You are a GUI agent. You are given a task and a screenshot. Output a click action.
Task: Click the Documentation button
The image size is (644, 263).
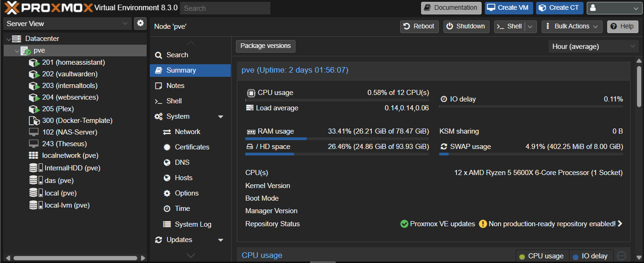(x=451, y=8)
